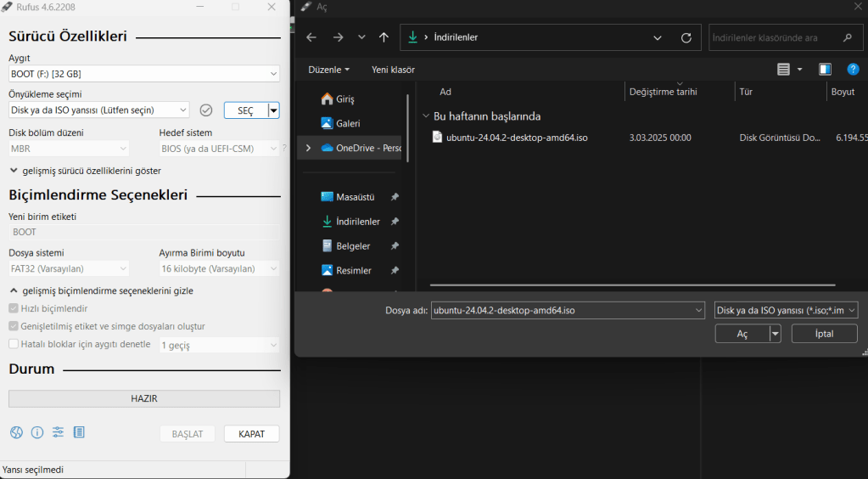This screenshot has height=479, width=868.
Task: Expand gelişmiş sürücü özelliklerini göster
Action: (x=85, y=171)
